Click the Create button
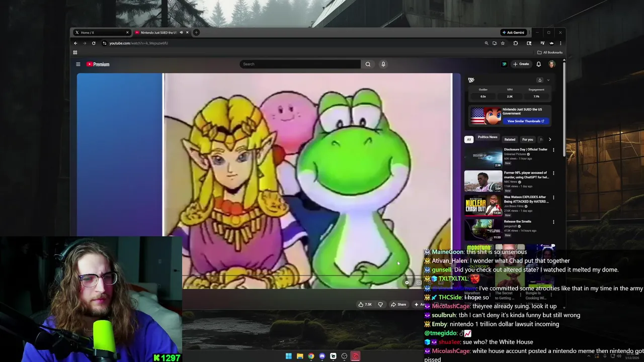This screenshot has height=362, width=644. coord(521,64)
